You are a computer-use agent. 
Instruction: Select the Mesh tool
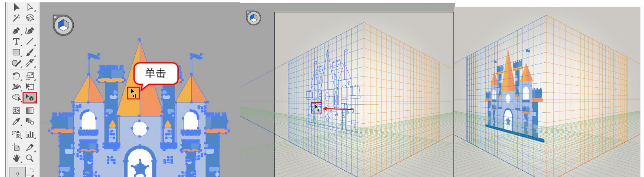pyautogui.click(x=16, y=111)
